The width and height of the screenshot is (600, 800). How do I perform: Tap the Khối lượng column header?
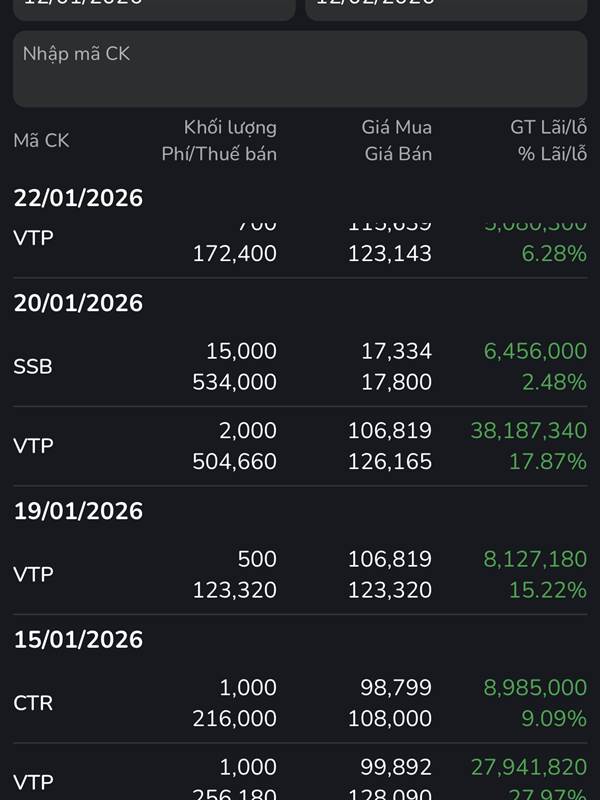230,127
